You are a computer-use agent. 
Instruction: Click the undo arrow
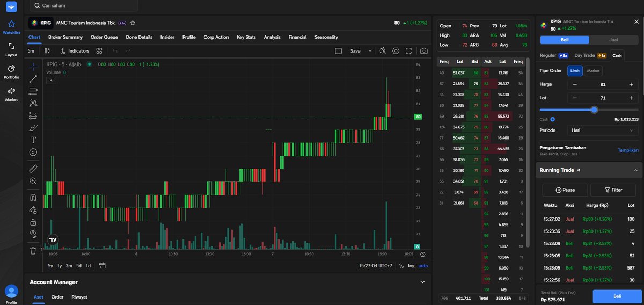pyautogui.click(x=115, y=50)
